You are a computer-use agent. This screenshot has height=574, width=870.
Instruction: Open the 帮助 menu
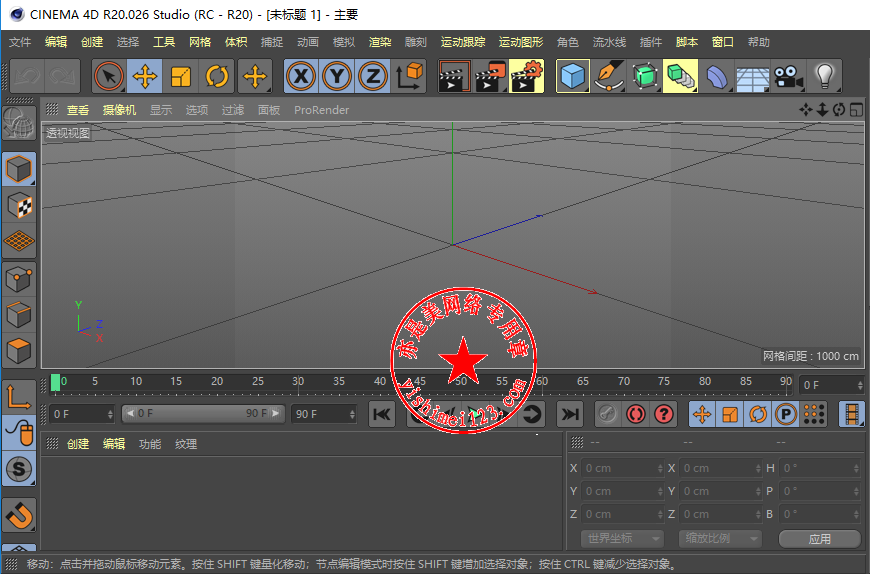(759, 42)
